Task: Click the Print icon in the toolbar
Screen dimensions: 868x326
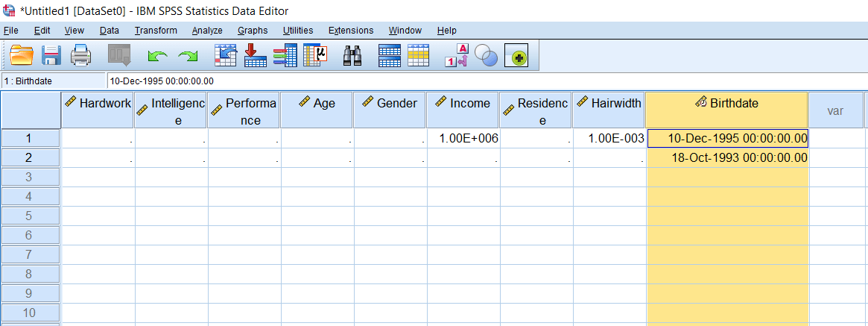Action: (80, 55)
